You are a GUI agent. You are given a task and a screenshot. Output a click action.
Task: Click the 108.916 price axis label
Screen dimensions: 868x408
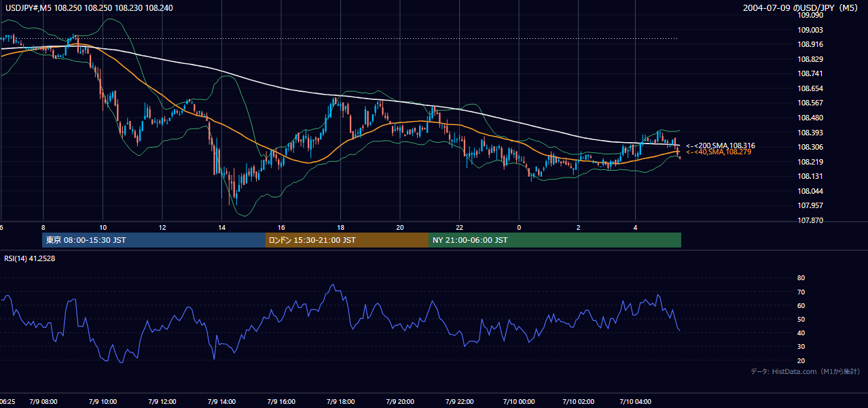coord(810,44)
